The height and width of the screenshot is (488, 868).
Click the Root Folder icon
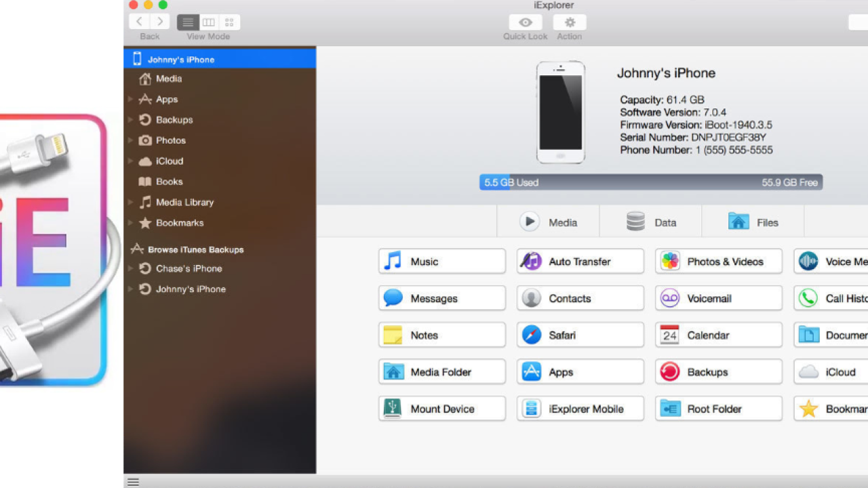[x=670, y=408]
